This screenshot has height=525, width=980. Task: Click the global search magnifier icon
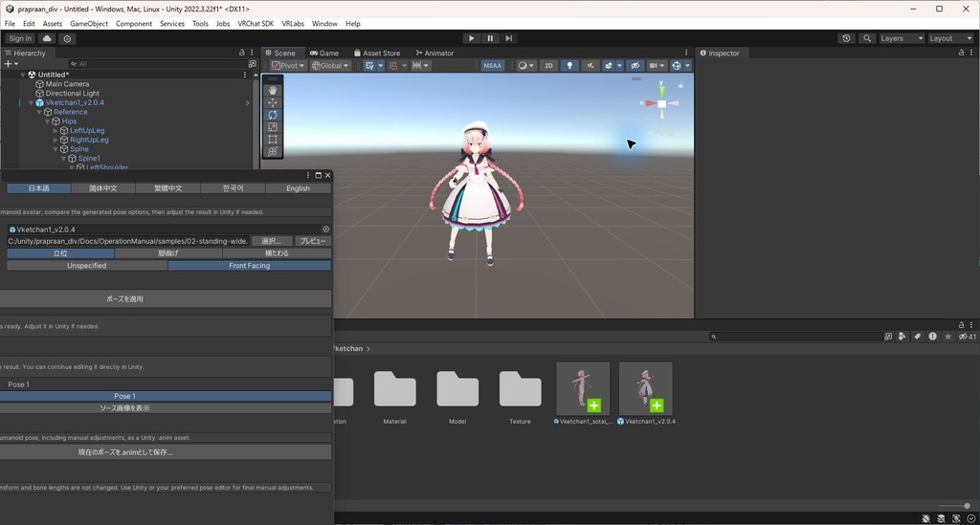click(x=867, y=38)
